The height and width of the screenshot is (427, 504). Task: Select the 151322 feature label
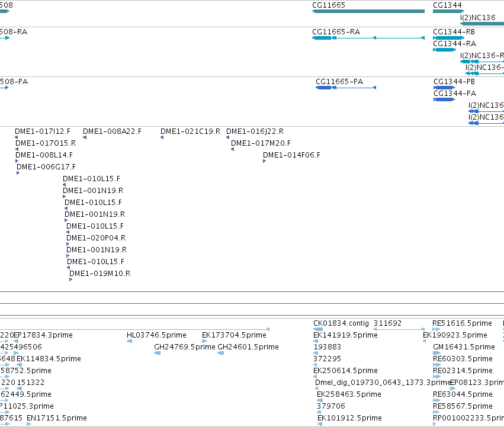click(31, 383)
